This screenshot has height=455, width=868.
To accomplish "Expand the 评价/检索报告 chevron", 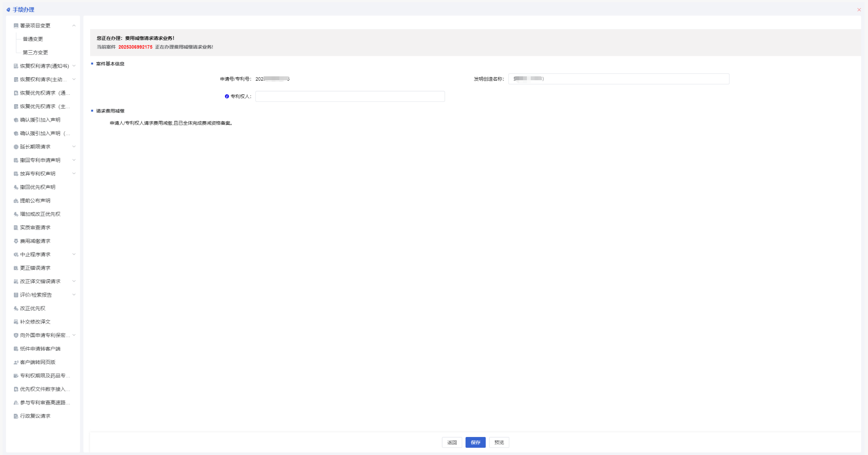I will 74,295.
